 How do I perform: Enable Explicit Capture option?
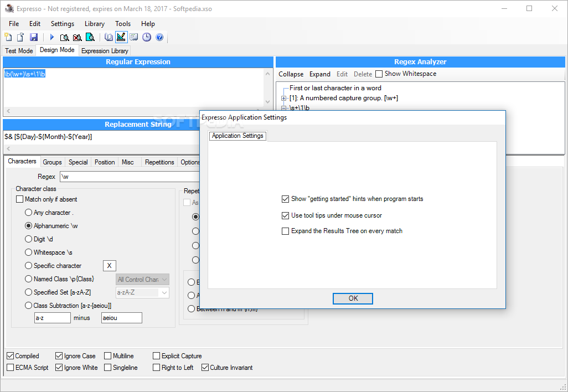[156, 356]
